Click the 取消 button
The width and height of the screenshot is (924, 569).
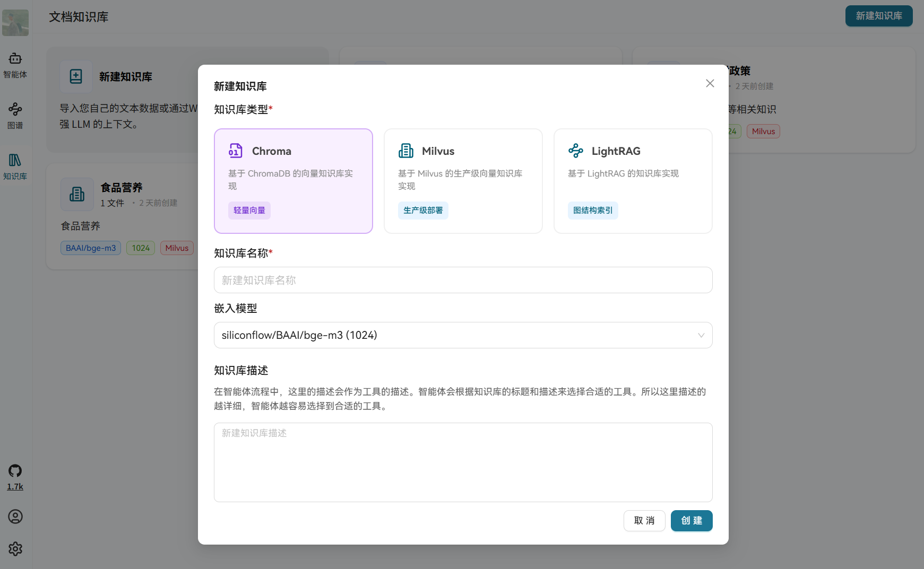(x=644, y=521)
